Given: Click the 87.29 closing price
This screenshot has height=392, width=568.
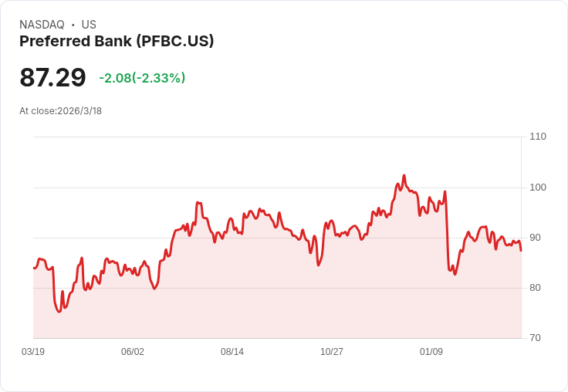Looking at the screenshot, I should (x=52, y=78).
